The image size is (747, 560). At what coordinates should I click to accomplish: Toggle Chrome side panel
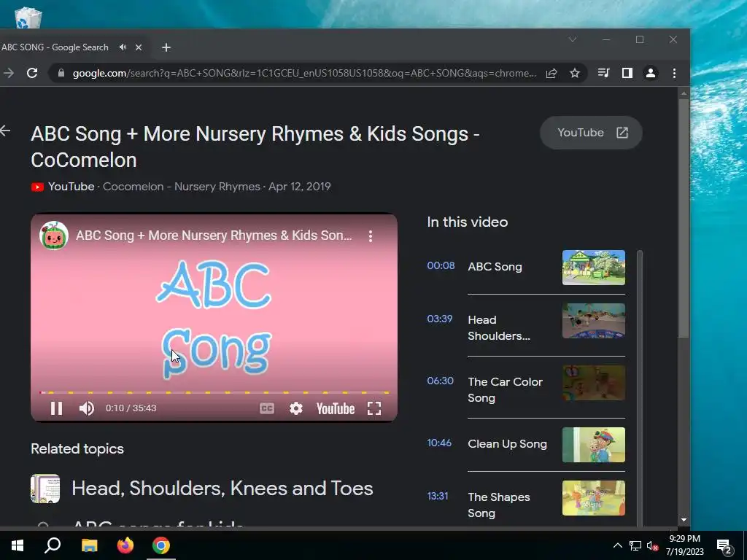(x=627, y=73)
